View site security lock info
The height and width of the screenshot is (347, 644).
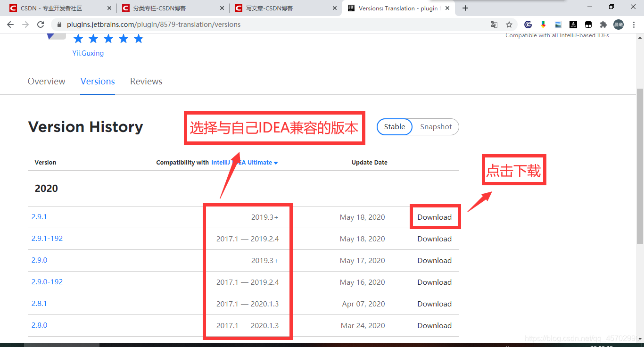tap(58, 25)
